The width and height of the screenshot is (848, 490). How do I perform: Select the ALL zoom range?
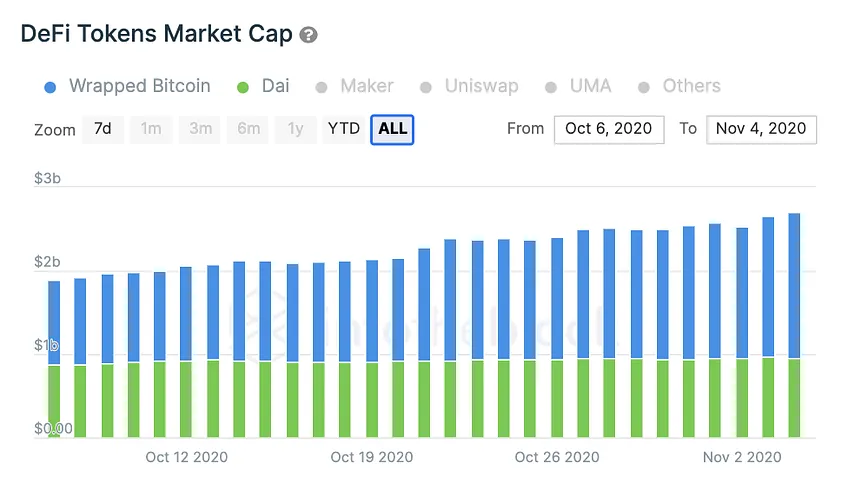pos(392,129)
